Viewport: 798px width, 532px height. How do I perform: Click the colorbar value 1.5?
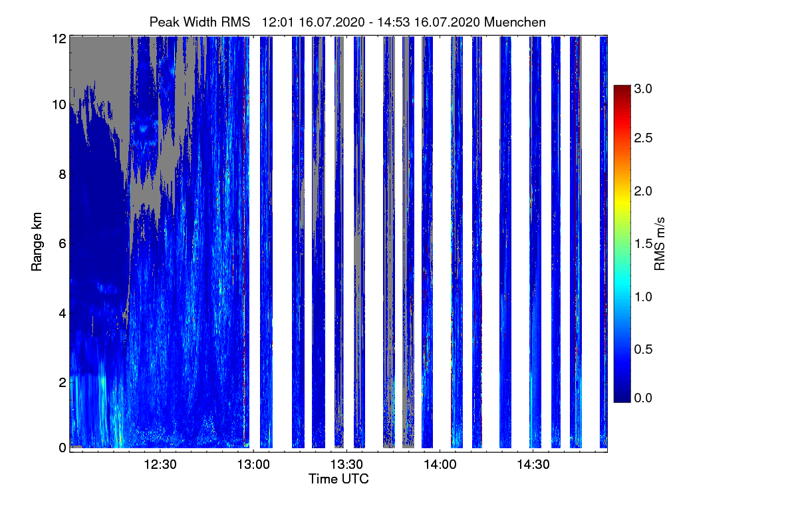642,244
